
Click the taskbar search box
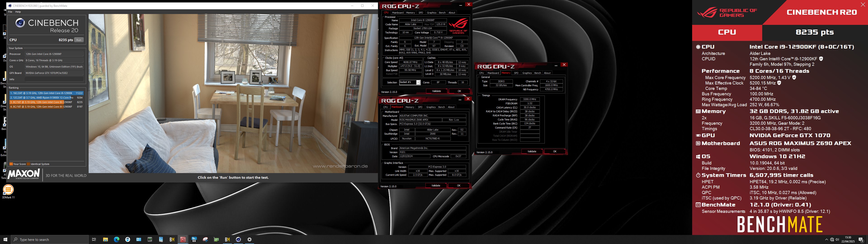tap(50, 240)
